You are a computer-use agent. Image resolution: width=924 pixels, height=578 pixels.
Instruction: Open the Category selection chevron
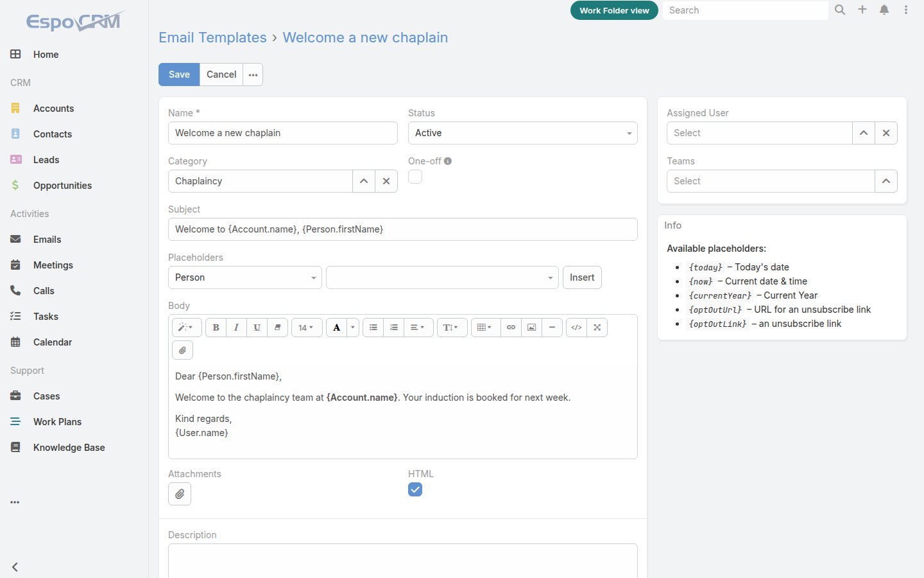tap(364, 181)
